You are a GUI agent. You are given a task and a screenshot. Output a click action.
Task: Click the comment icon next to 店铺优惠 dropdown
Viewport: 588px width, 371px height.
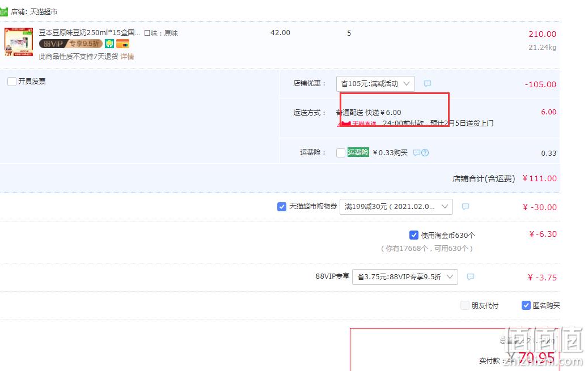(x=427, y=84)
